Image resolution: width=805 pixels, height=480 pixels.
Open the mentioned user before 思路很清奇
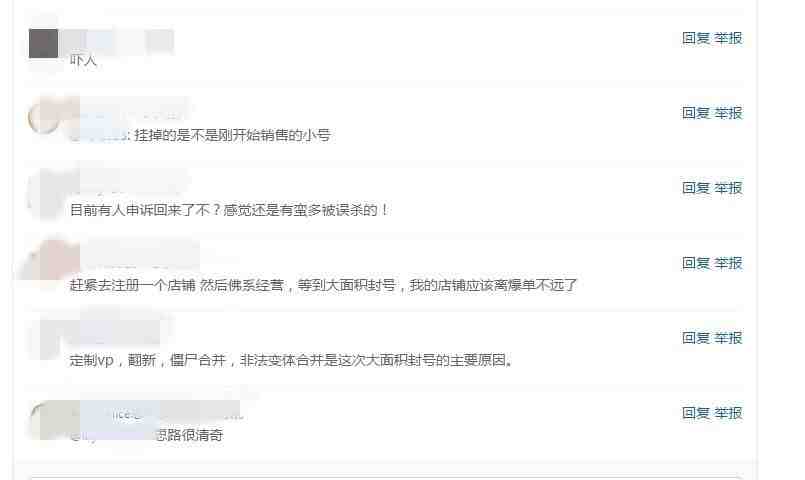tap(112, 435)
